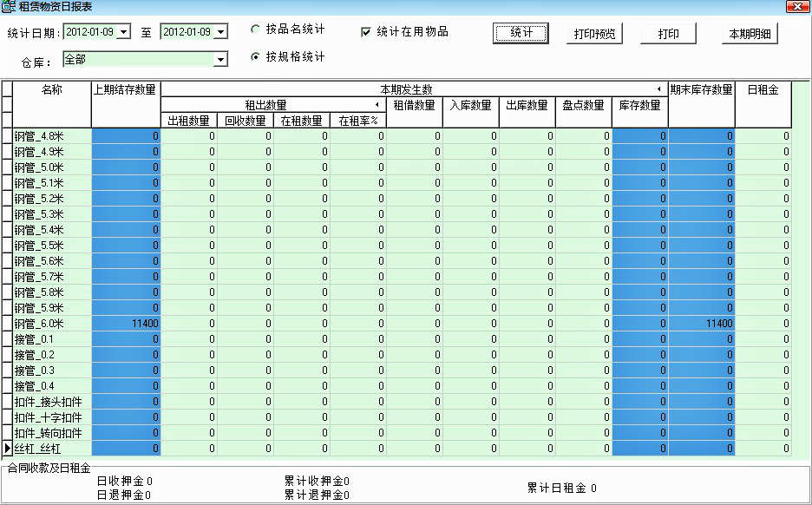Click the 统计 button
The width and height of the screenshot is (812, 505).
(521, 34)
